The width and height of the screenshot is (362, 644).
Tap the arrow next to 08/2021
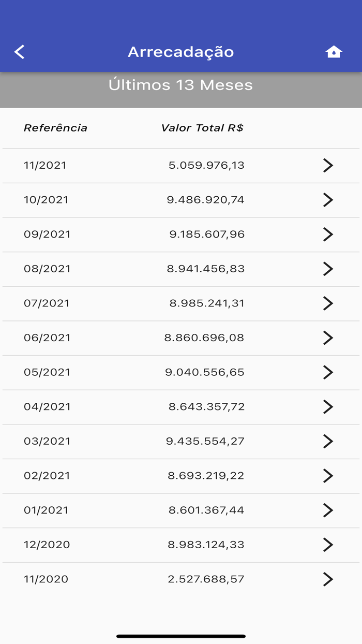tap(328, 269)
